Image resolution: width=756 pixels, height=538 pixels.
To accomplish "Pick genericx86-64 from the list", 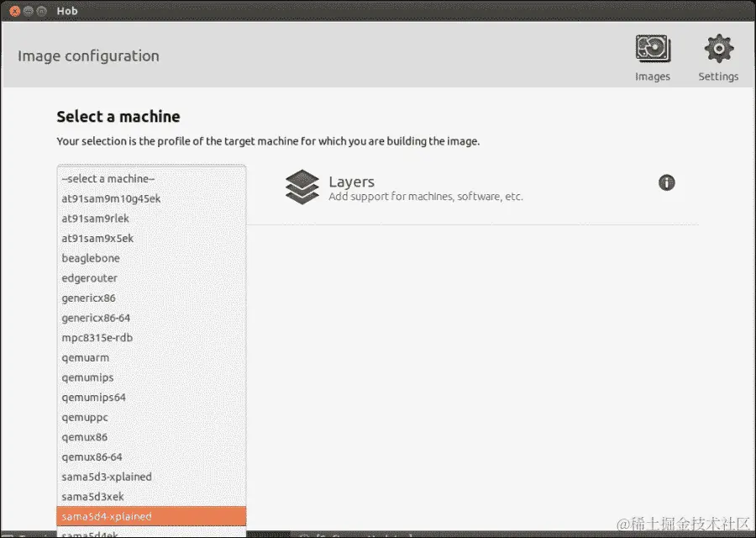I will tap(151, 318).
